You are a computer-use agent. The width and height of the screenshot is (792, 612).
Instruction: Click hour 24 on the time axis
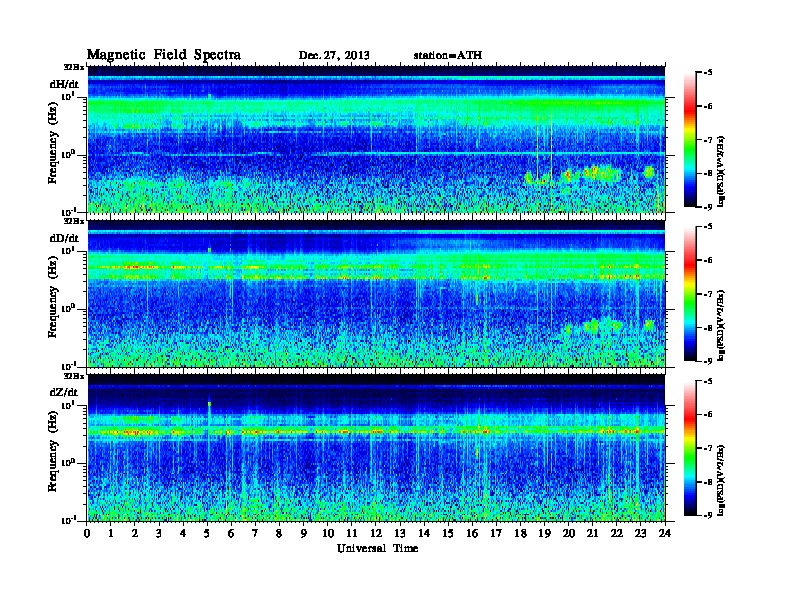coord(665,533)
